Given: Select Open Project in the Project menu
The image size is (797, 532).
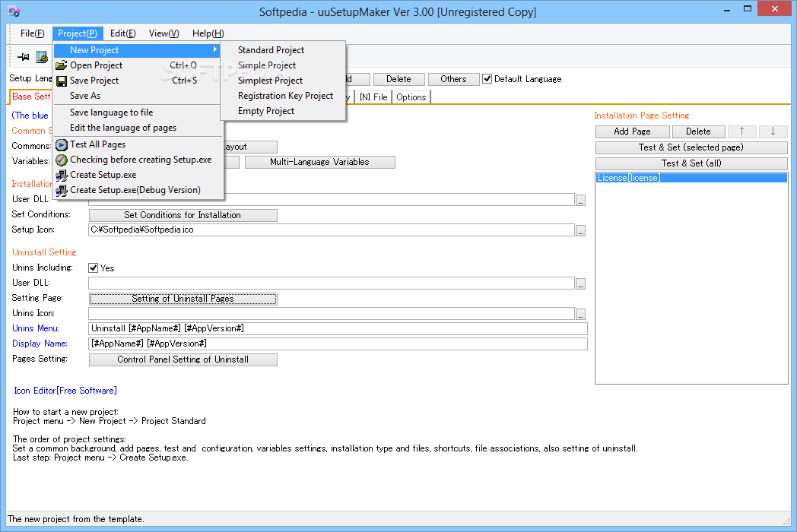Looking at the screenshot, I should click(137, 65).
